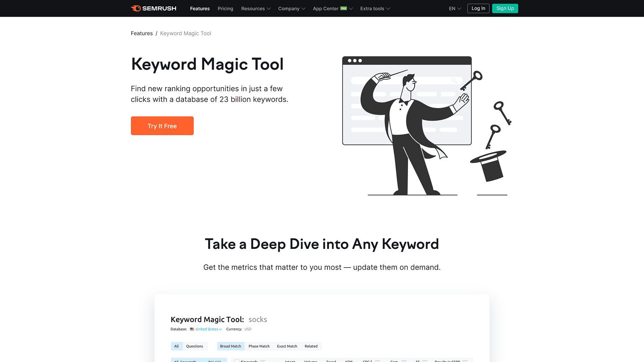Switch to the Phase Match tab
Image resolution: width=644 pixels, height=362 pixels.
(259, 346)
